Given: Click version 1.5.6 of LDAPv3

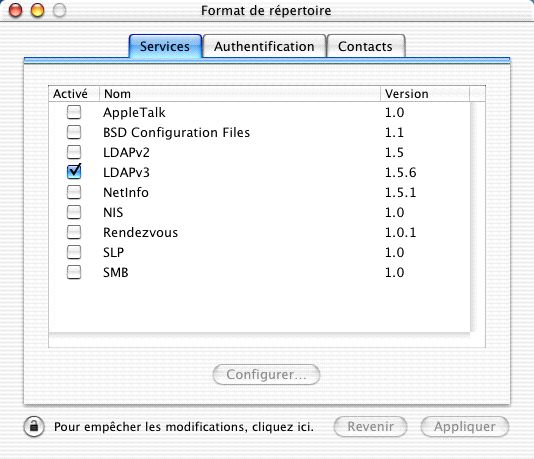Looking at the screenshot, I should pyautogui.click(x=400, y=173).
